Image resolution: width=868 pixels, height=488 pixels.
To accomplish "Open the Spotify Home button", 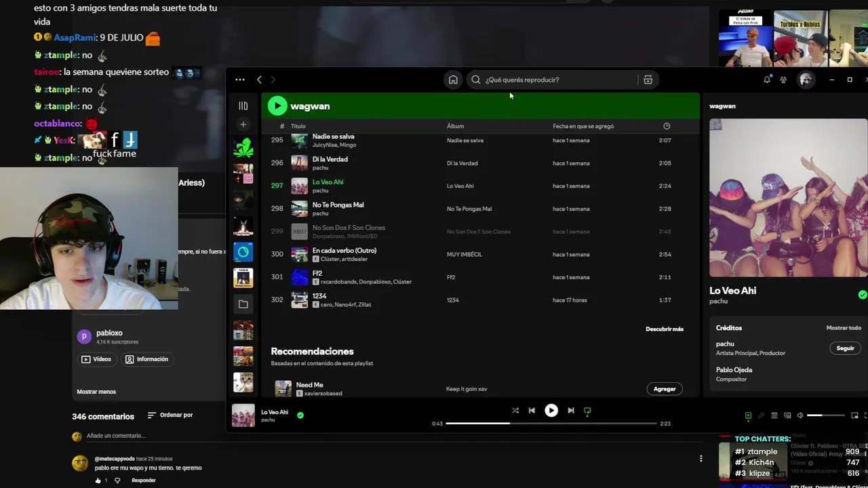I will pos(453,79).
